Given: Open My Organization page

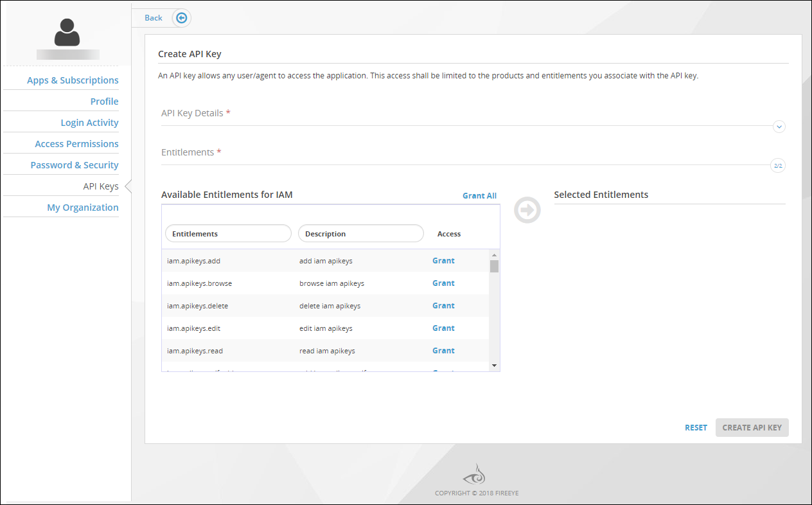Looking at the screenshot, I should click(x=83, y=208).
